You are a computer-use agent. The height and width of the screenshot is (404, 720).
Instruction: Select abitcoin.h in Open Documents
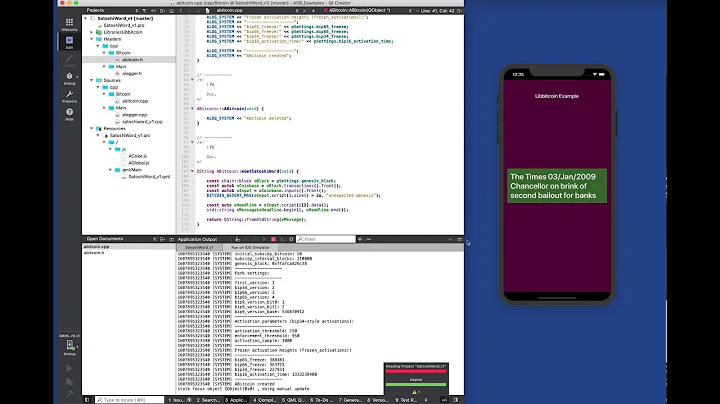point(94,252)
